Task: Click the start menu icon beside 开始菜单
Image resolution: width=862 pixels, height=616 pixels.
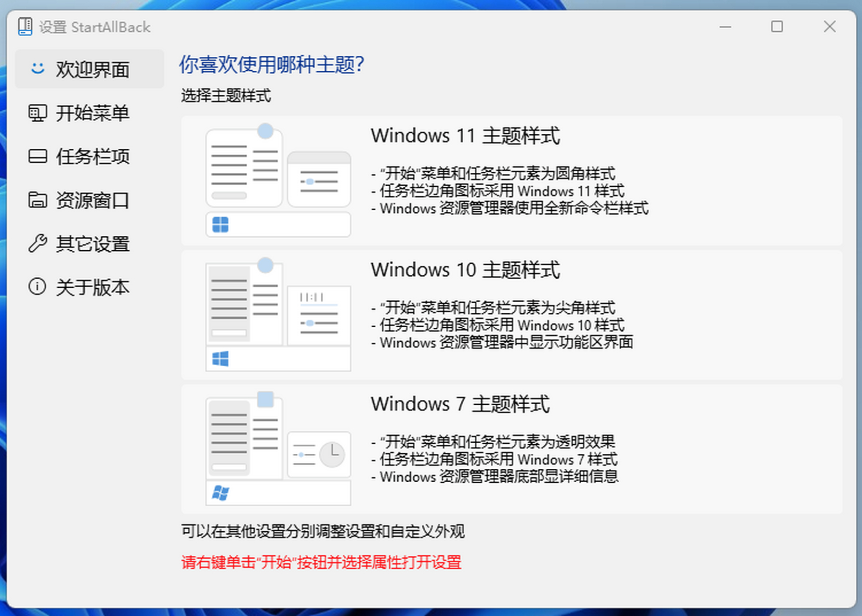Action: [38, 113]
